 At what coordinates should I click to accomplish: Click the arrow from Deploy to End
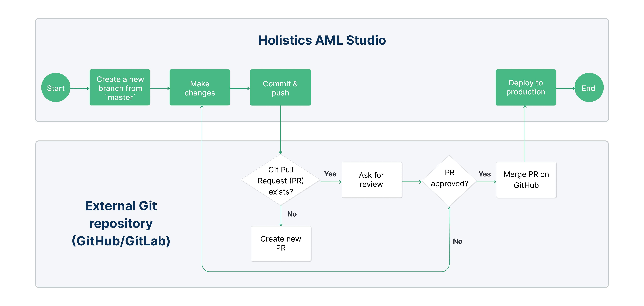[x=565, y=88]
